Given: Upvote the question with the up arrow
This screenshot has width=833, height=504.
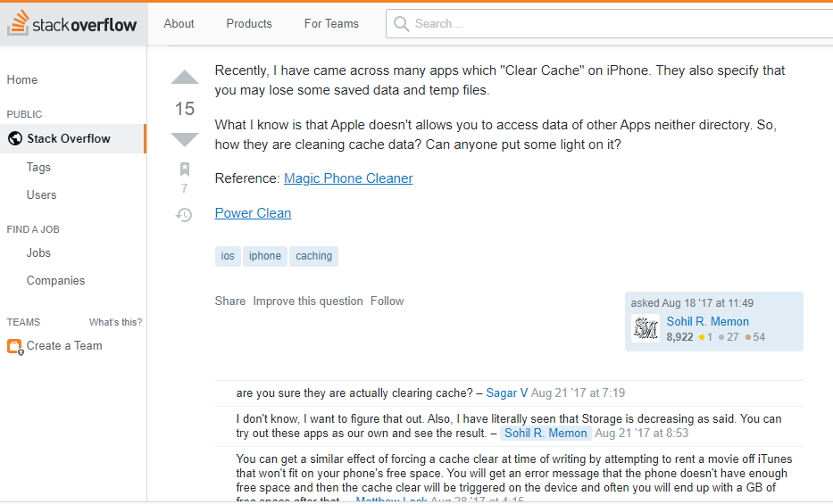Looking at the screenshot, I should point(185,78).
